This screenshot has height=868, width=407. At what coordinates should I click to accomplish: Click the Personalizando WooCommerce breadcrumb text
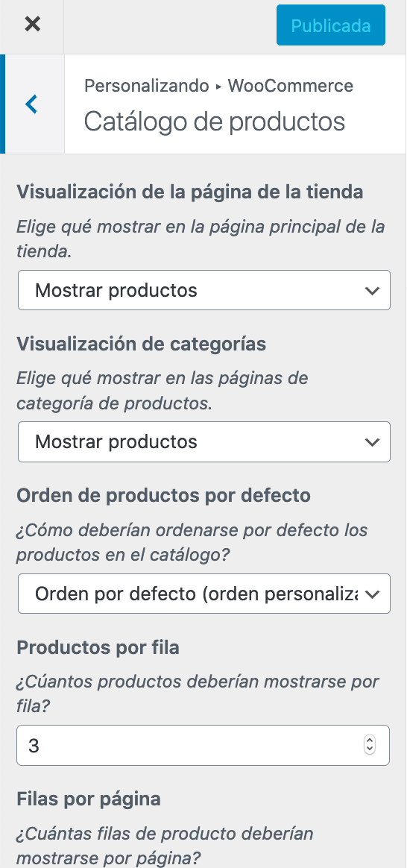218,86
